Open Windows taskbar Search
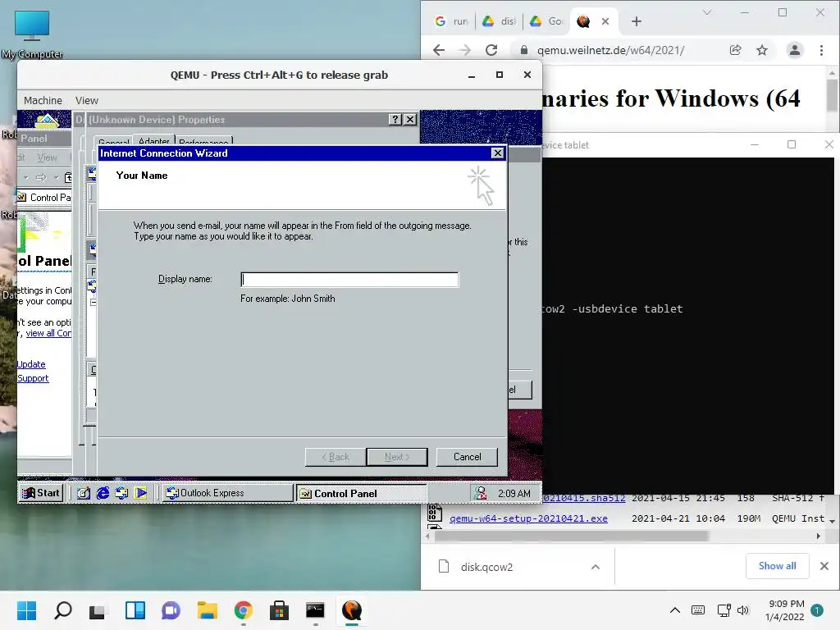This screenshot has height=630, width=840. point(62,610)
